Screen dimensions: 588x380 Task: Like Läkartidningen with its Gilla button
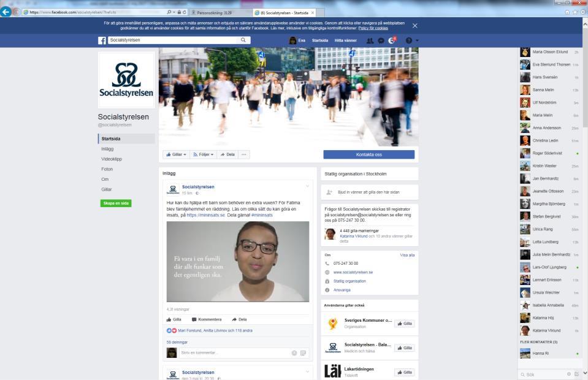(405, 372)
